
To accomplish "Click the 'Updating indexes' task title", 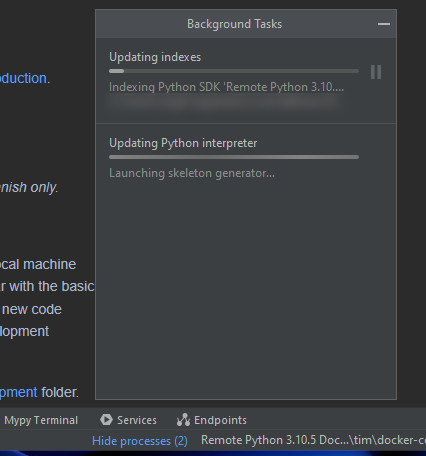I will [x=155, y=57].
